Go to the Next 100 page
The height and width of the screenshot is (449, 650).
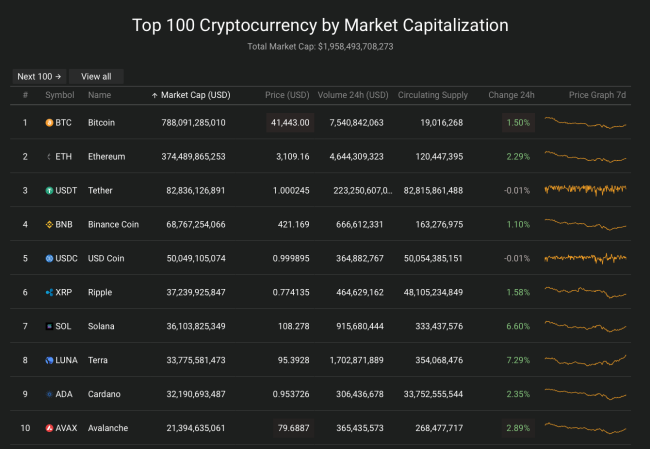tap(39, 77)
